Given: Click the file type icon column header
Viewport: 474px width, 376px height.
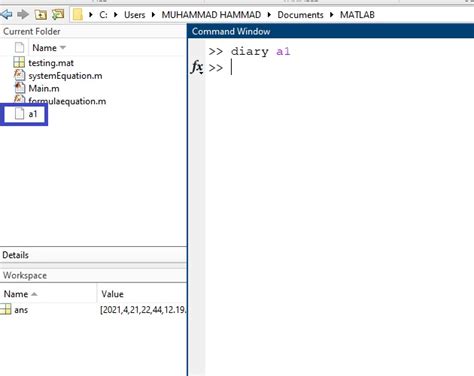Looking at the screenshot, I should point(19,48).
